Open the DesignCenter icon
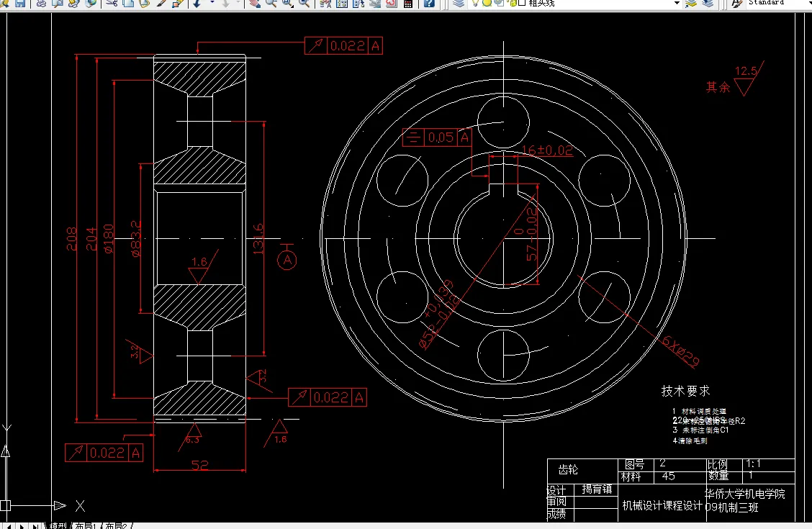The width and height of the screenshot is (812, 529). pyautogui.click(x=342, y=3)
